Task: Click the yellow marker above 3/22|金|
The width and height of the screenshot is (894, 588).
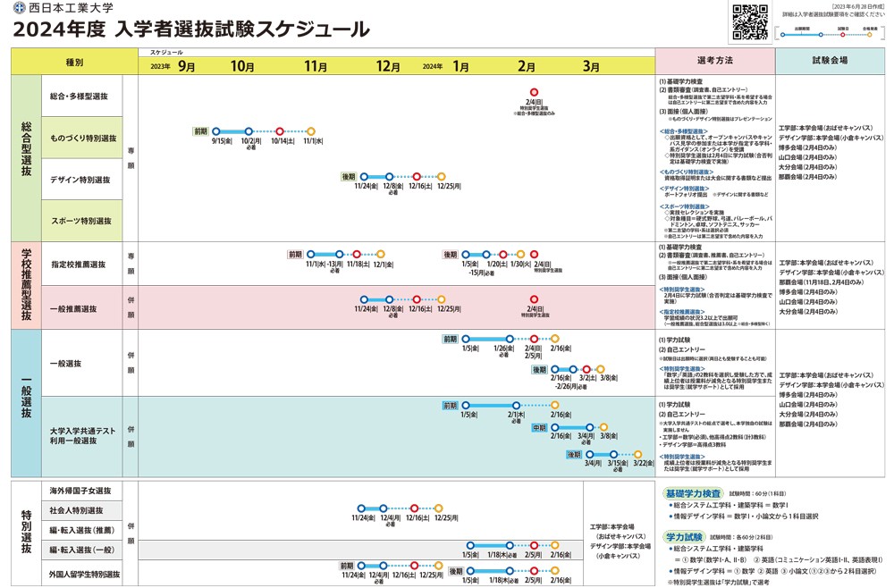Action: coord(638,455)
